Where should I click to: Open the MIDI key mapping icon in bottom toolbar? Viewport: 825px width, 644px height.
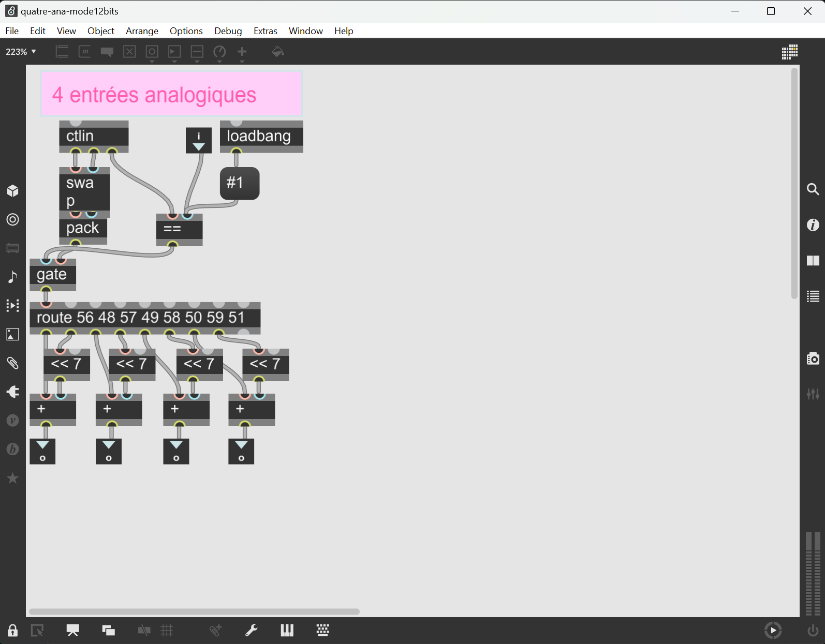pos(323,630)
